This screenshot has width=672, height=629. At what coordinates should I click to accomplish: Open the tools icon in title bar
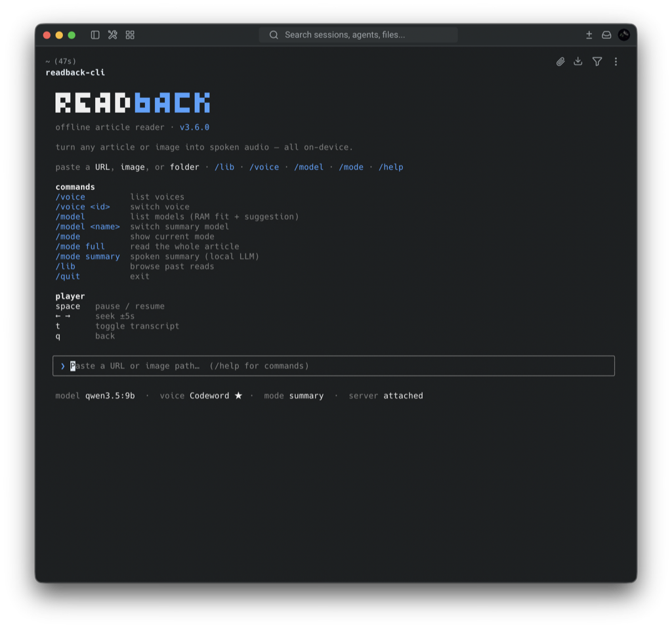(x=113, y=35)
